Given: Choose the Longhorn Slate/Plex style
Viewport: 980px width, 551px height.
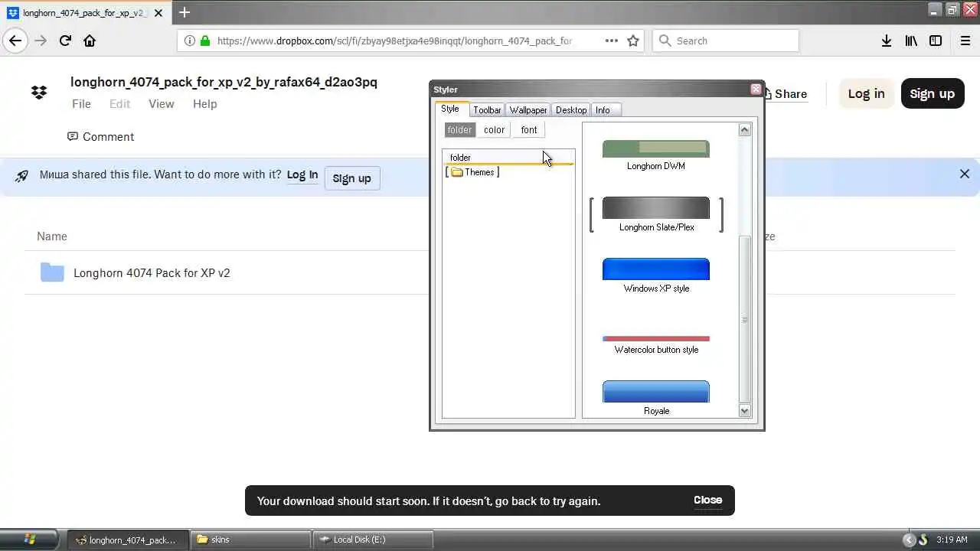Looking at the screenshot, I should click(x=656, y=214).
